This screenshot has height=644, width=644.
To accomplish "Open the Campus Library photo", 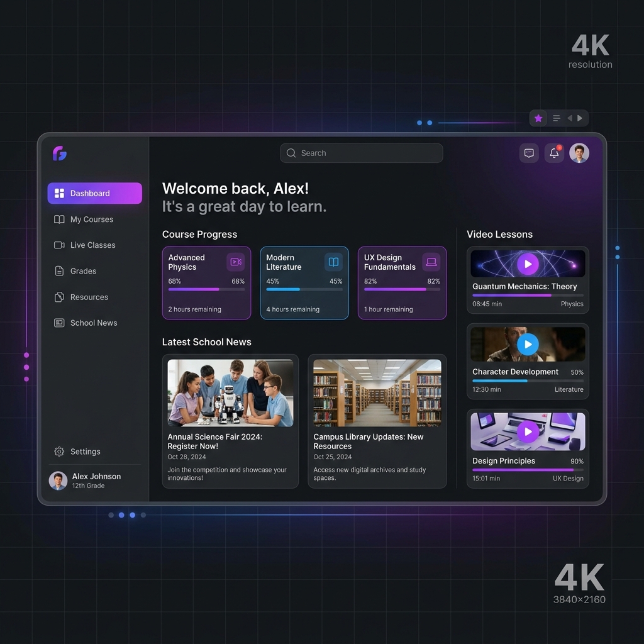I will 377,393.
